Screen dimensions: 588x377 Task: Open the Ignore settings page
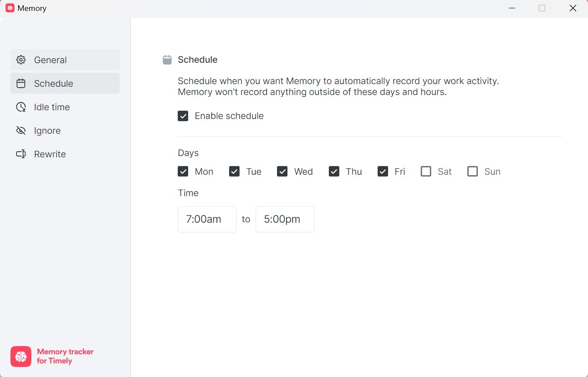(x=47, y=130)
